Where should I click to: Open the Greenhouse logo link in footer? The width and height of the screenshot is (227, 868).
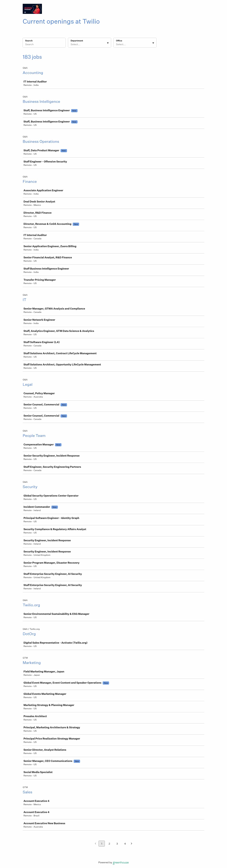121,863
